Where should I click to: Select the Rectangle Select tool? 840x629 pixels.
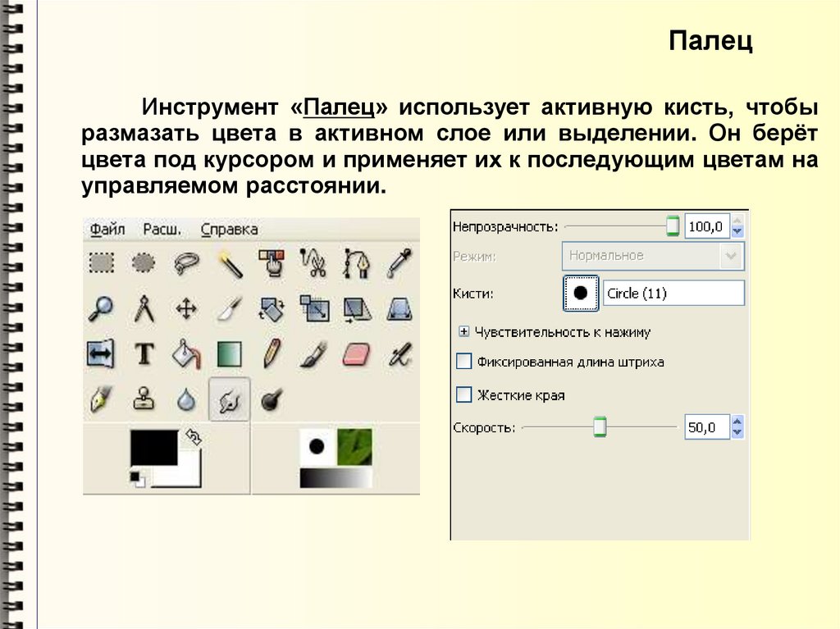[x=101, y=263]
